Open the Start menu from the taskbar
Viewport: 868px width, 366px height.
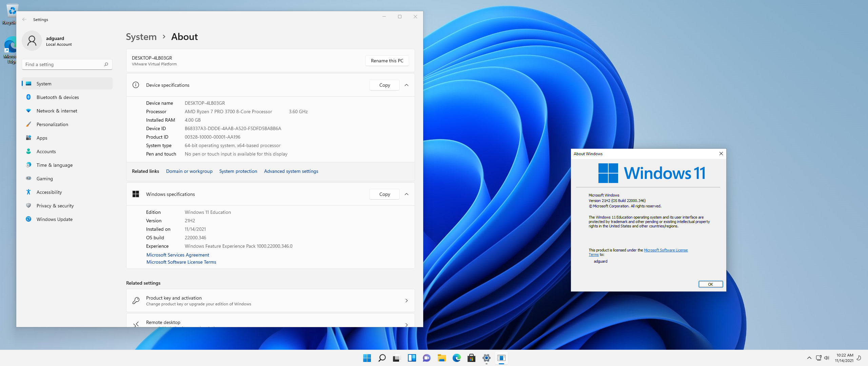[x=367, y=358]
